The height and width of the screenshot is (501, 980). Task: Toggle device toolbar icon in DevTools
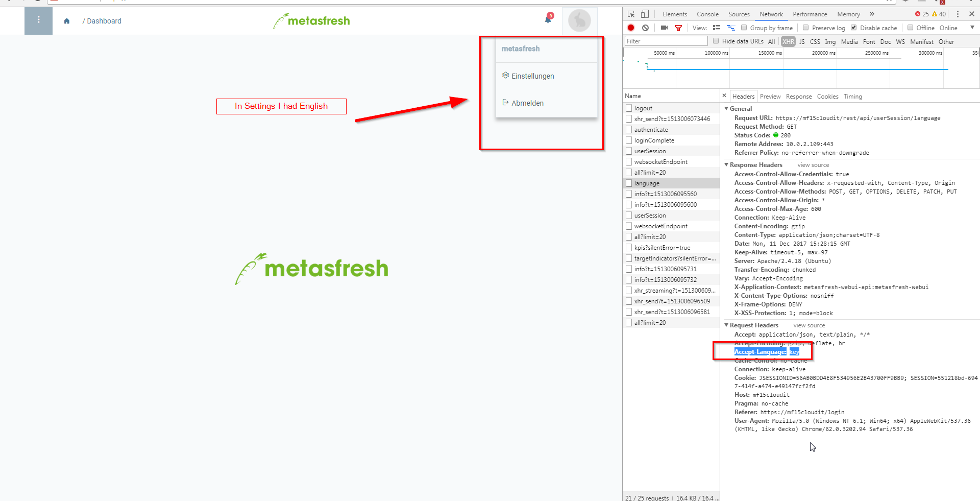(645, 14)
